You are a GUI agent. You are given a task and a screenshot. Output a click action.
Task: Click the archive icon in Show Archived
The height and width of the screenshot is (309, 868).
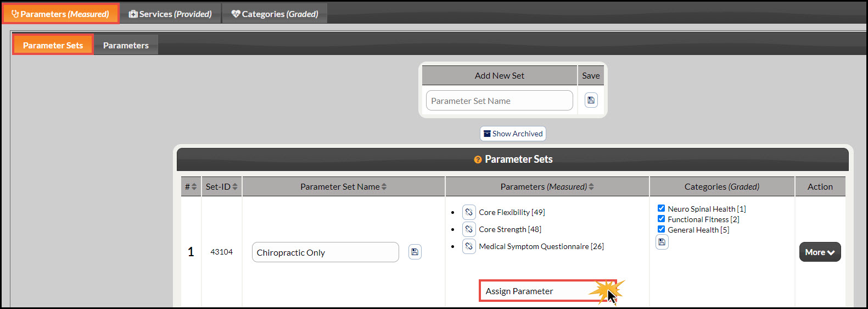487,134
